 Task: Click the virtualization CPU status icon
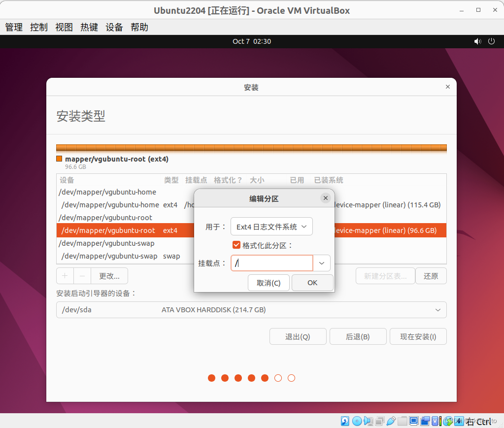[435, 421]
